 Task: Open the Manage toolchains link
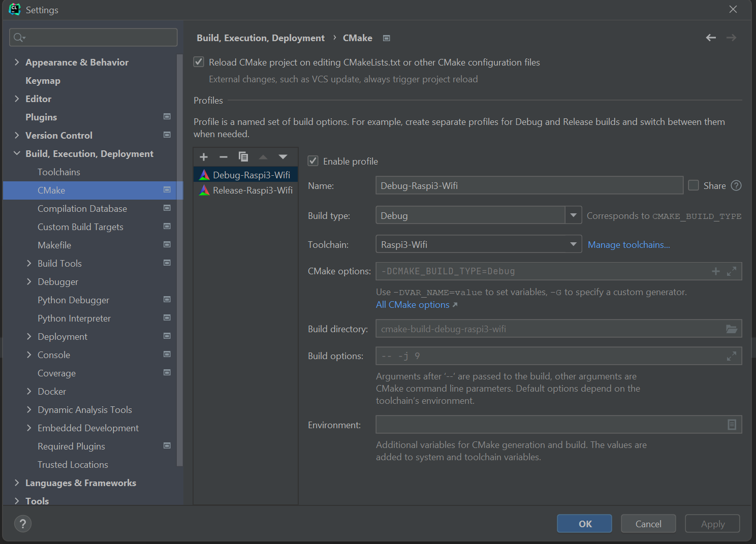point(628,245)
